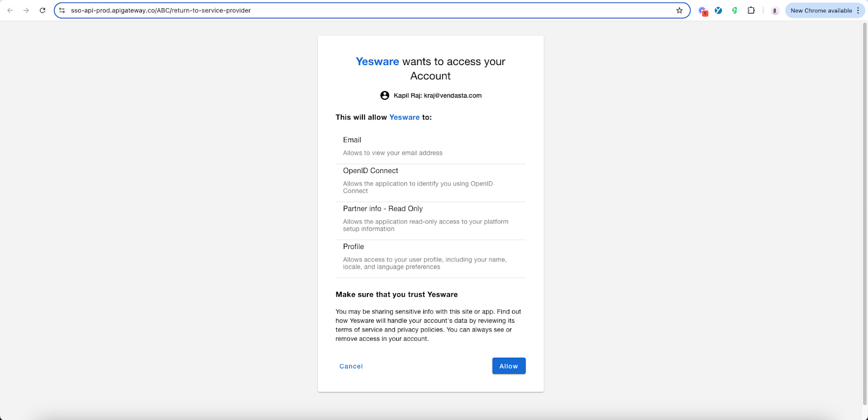The image size is (868, 420).
Task: Click the Cancel link
Action: pyautogui.click(x=351, y=366)
